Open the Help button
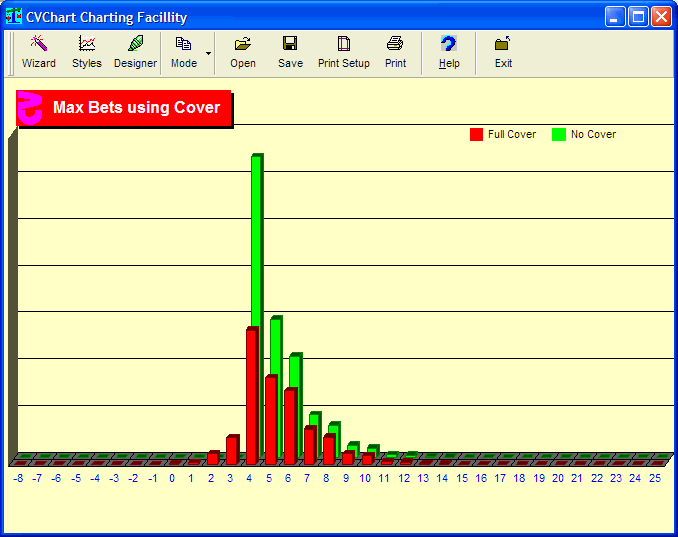Viewport: 678px width, 537px height. click(449, 52)
